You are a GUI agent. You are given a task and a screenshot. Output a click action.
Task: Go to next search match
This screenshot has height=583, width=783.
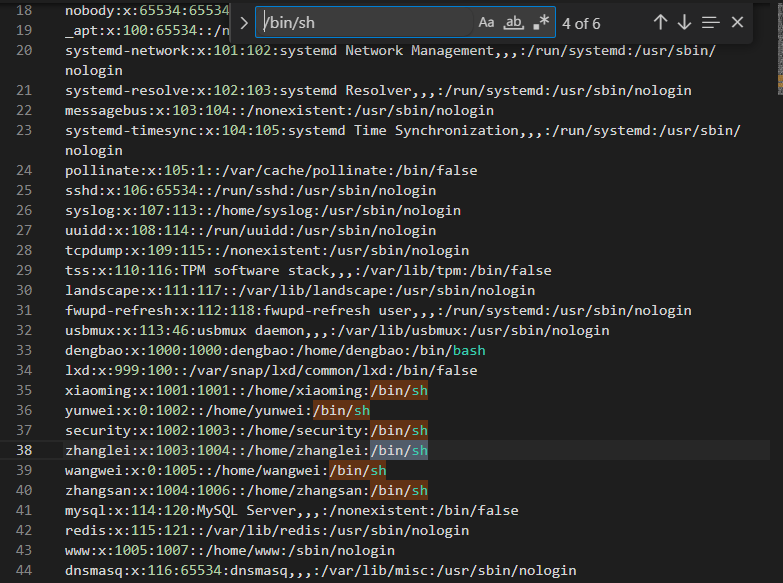click(684, 22)
